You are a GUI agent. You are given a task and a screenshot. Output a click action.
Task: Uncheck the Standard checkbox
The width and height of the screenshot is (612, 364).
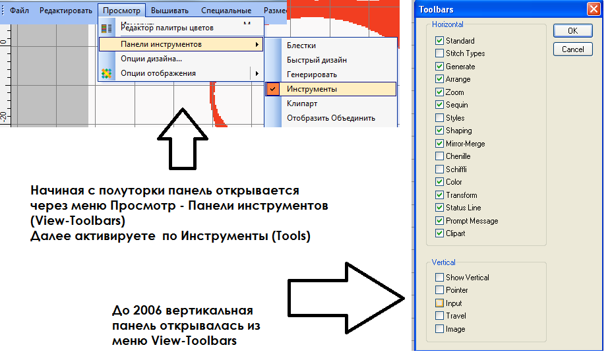click(x=439, y=41)
